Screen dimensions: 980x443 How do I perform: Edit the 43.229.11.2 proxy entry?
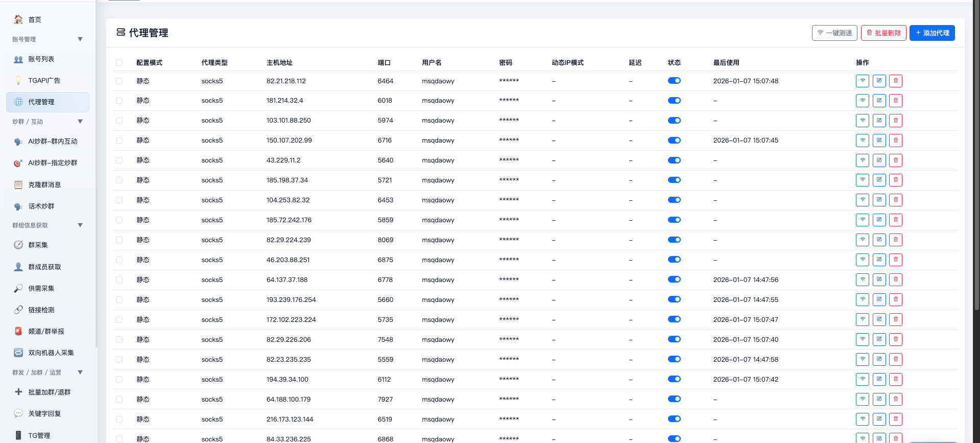click(x=879, y=160)
